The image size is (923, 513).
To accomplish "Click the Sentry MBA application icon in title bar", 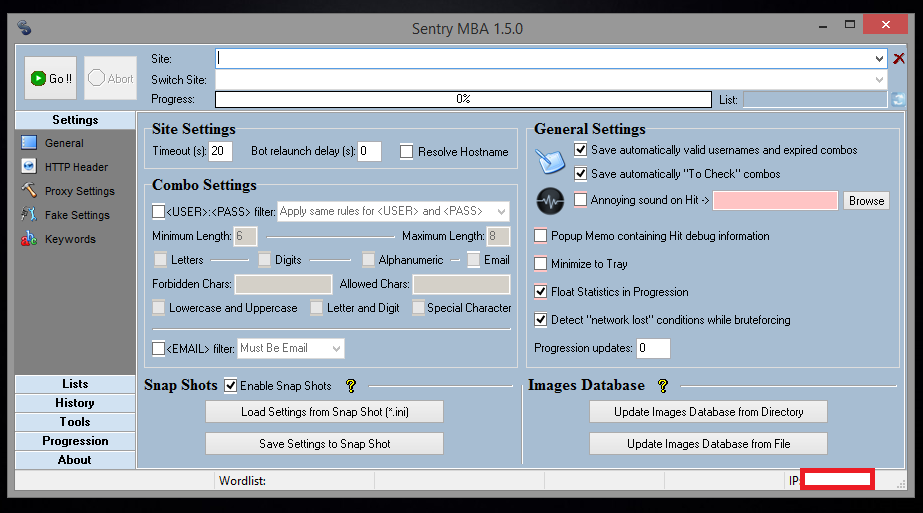I will coord(24,28).
